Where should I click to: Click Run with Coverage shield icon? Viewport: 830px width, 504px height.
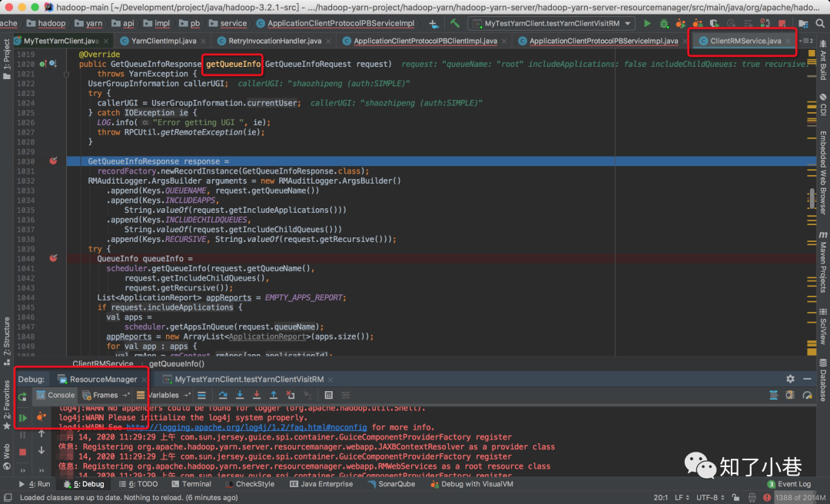(x=714, y=23)
